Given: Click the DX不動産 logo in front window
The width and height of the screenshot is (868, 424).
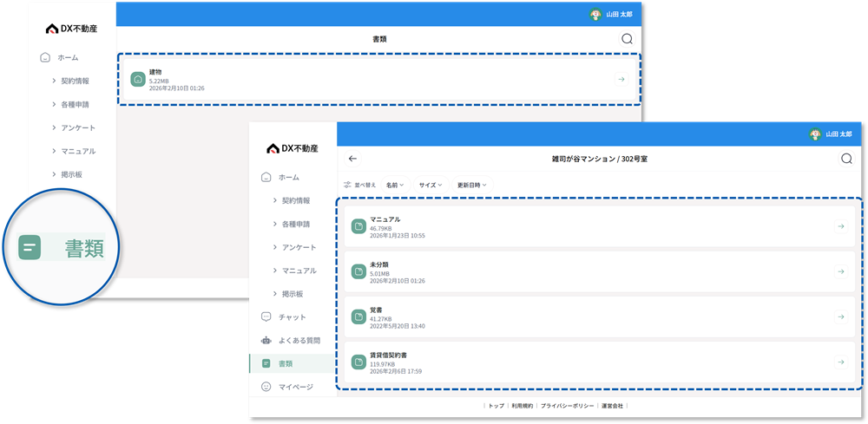Looking at the screenshot, I should 293,148.
